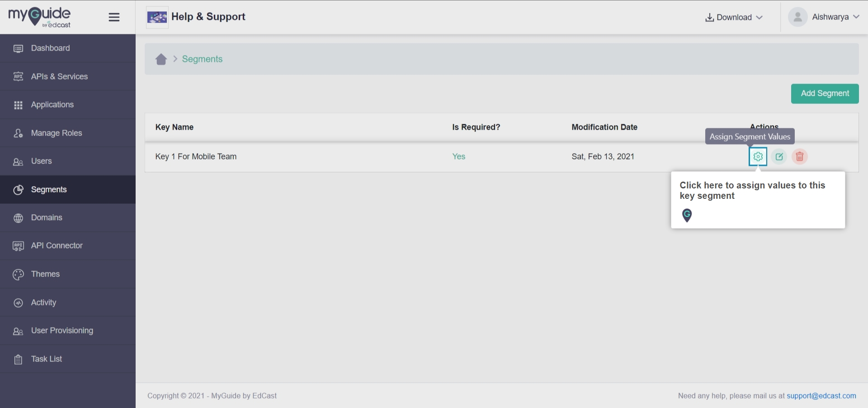Image resolution: width=868 pixels, height=408 pixels.
Task: Toggle sidebar with the hamburger menu icon
Action: click(114, 17)
